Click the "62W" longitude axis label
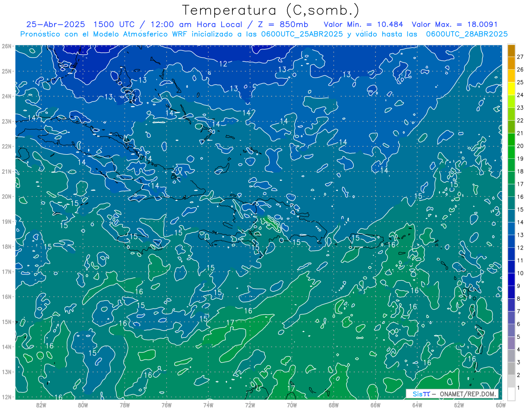 [x=459, y=405]
